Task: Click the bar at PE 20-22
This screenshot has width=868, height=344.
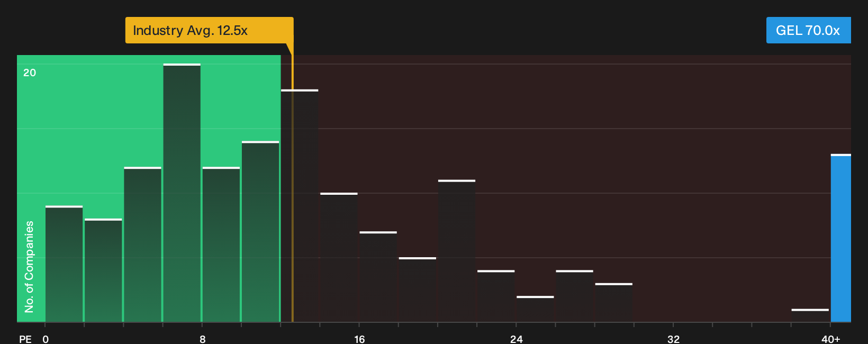Action: (x=457, y=251)
